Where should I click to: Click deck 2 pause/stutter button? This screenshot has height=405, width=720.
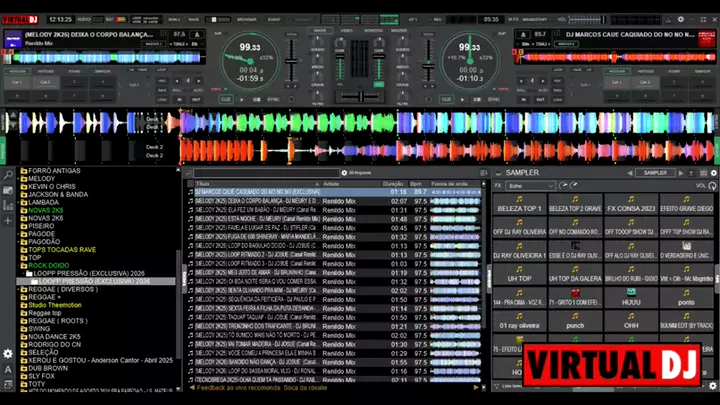[477, 99]
